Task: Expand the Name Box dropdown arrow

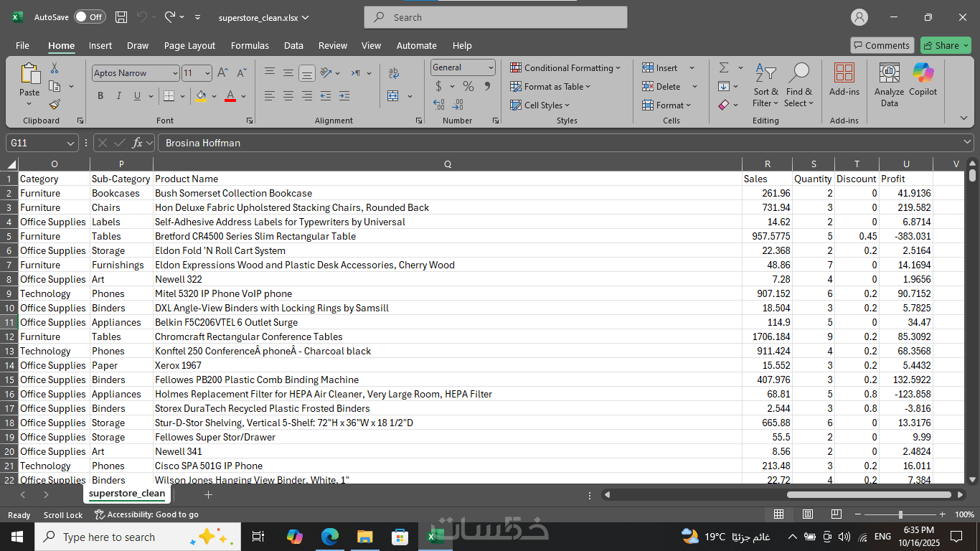Action: coord(70,143)
